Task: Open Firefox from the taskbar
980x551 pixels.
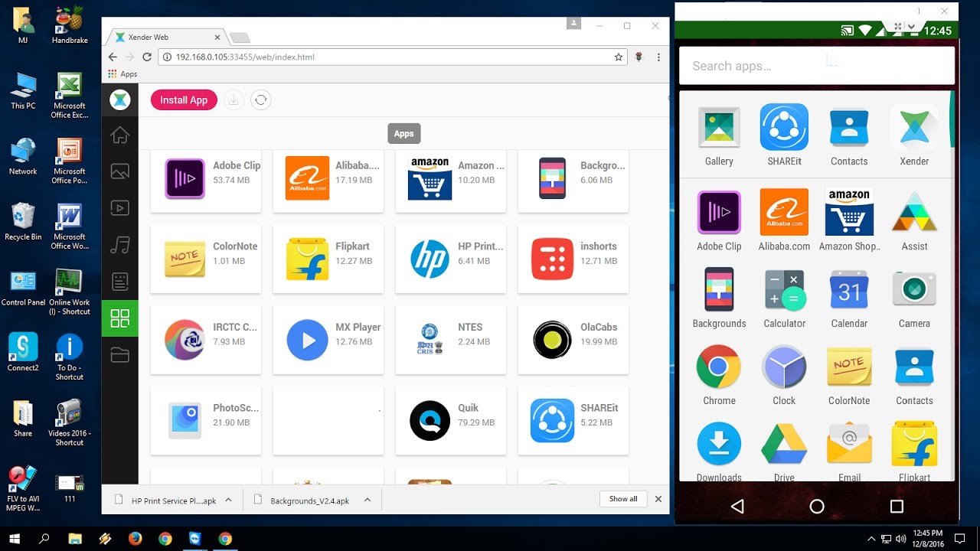Action: [135, 539]
